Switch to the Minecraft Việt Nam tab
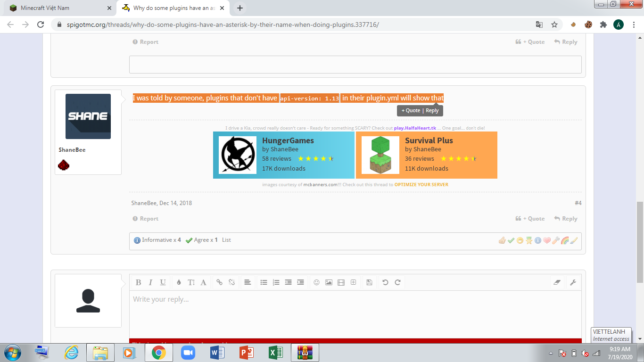The width and height of the screenshot is (644, 362). pyautogui.click(x=59, y=8)
